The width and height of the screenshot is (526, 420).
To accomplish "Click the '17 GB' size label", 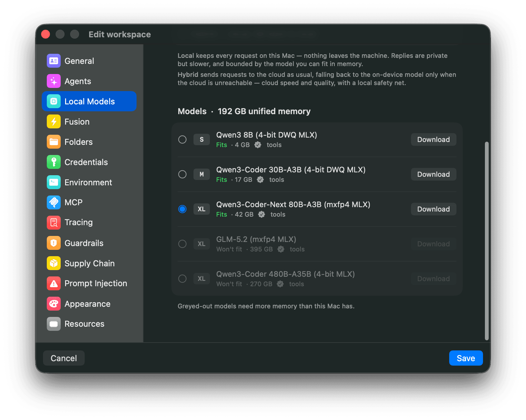I will pyautogui.click(x=243, y=180).
